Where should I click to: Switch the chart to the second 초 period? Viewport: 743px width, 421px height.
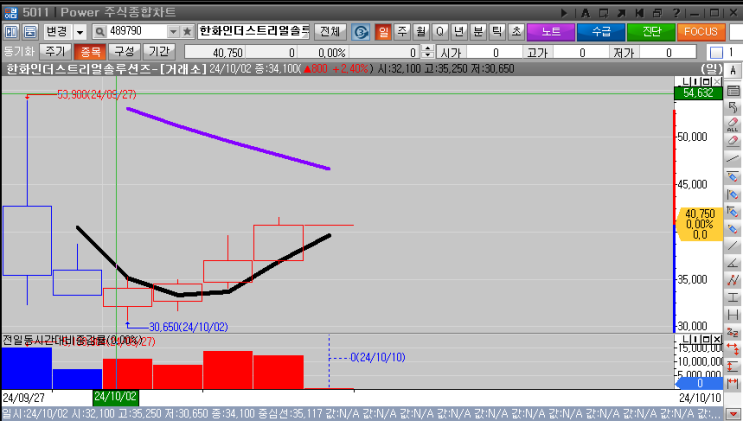click(x=516, y=32)
